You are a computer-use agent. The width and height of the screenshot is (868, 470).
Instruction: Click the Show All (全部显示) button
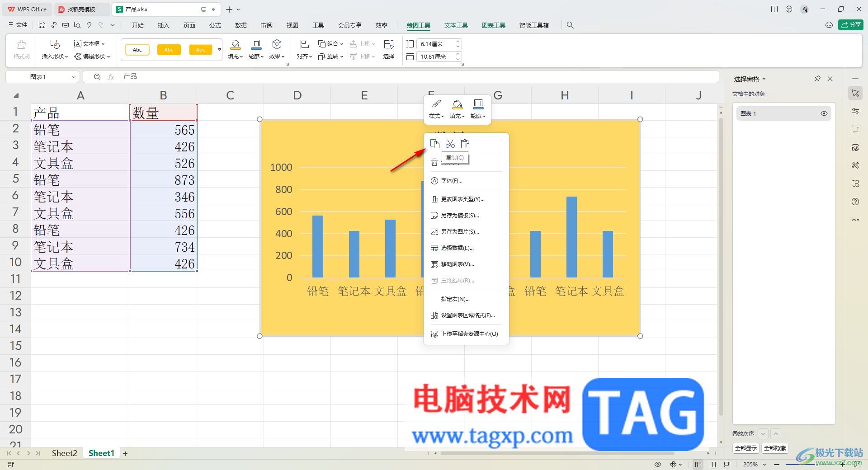[746, 448]
